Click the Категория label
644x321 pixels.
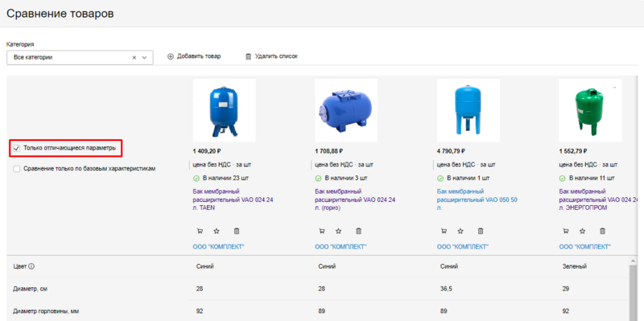20,44
